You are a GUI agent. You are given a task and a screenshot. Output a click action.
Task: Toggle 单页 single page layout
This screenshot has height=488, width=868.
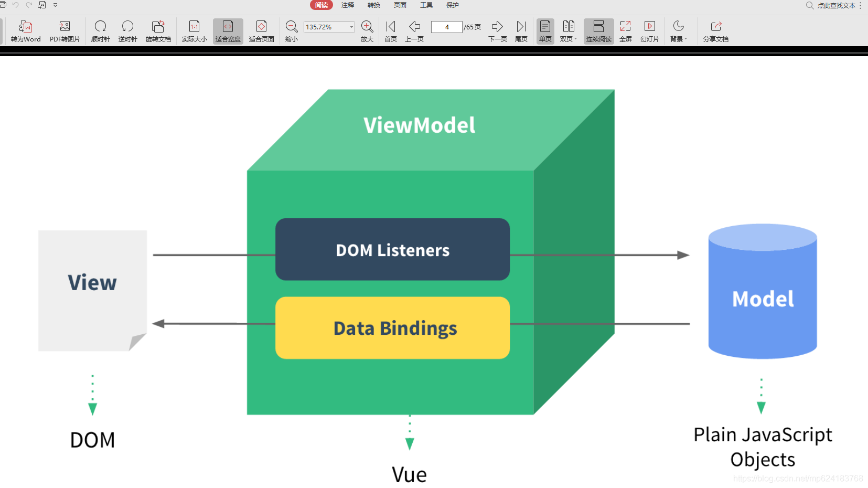pos(545,31)
